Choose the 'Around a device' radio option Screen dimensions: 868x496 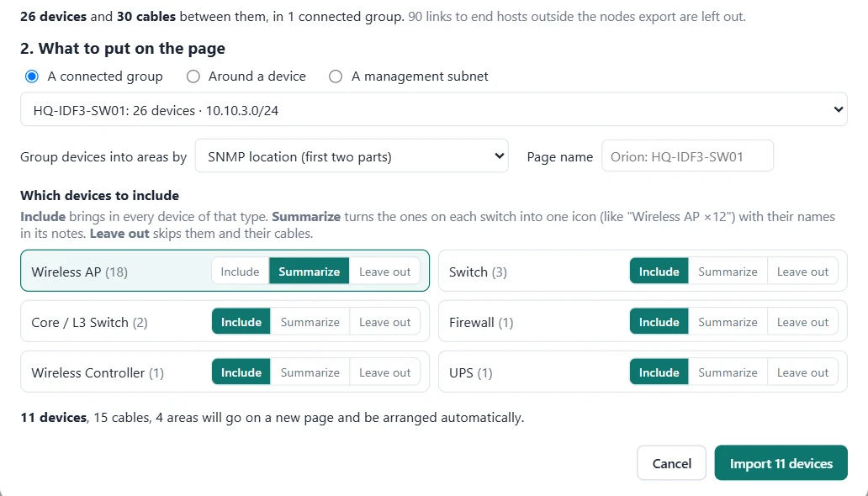click(193, 77)
